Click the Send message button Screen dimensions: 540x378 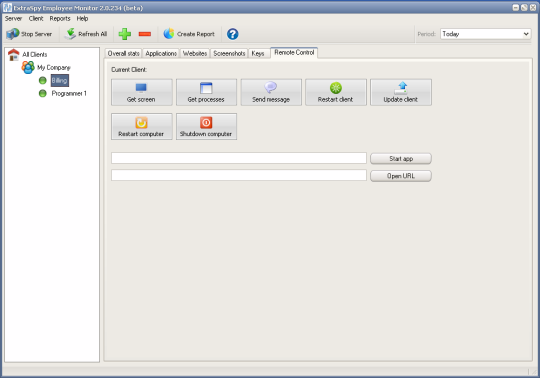tap(271, 92)
